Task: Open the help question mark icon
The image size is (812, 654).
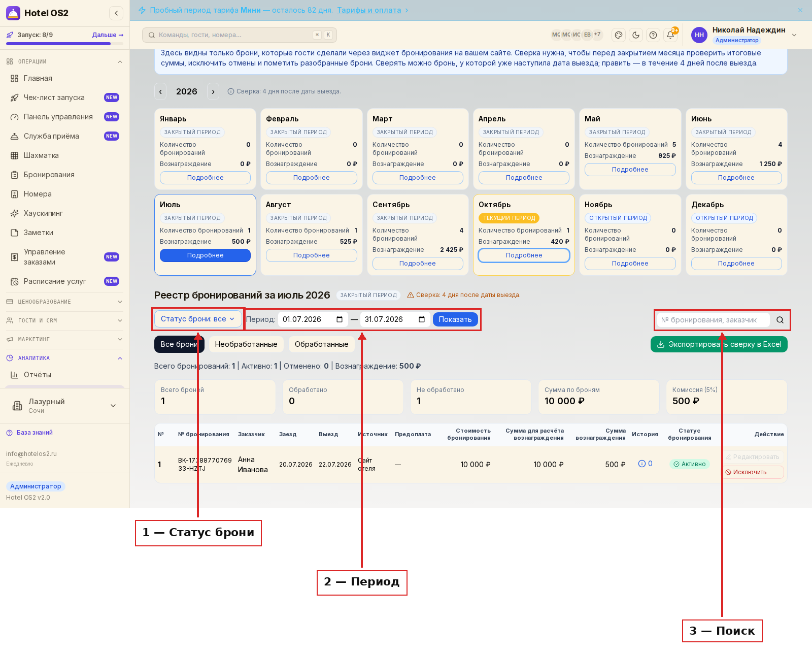Action: (x=653, y=35)
